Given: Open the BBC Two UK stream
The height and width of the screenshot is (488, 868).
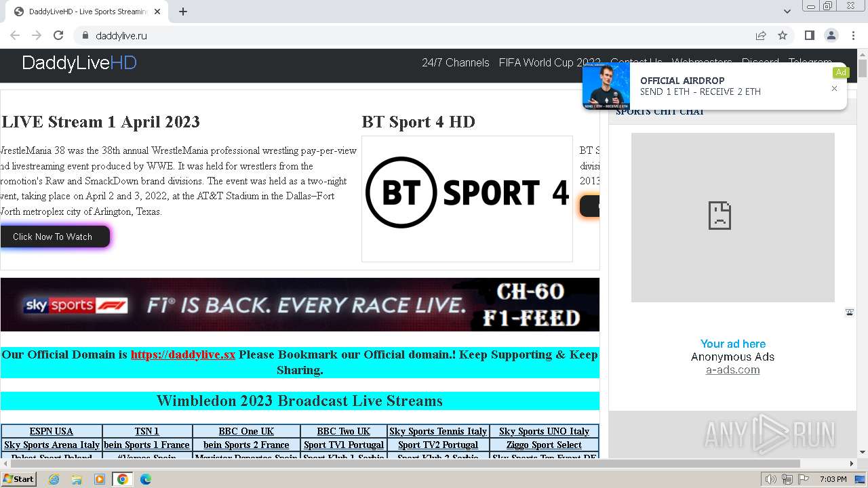Looking at the screenshot, I should tap(344, 431).
